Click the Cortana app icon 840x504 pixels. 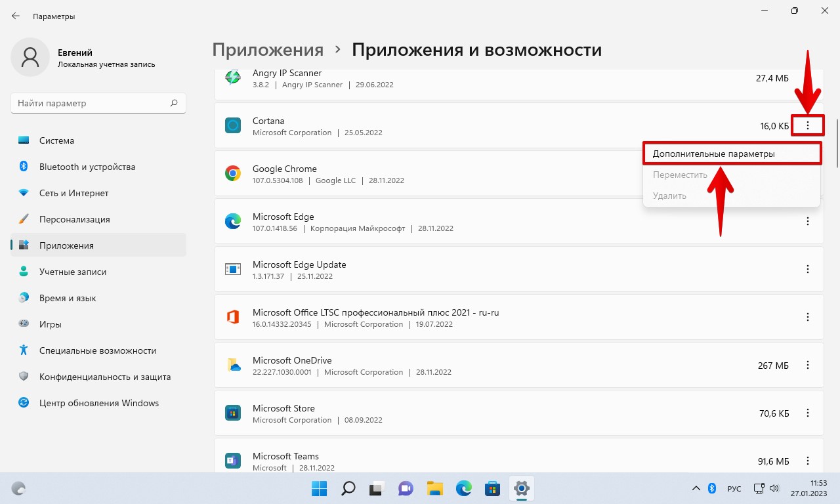pos(233,125)
